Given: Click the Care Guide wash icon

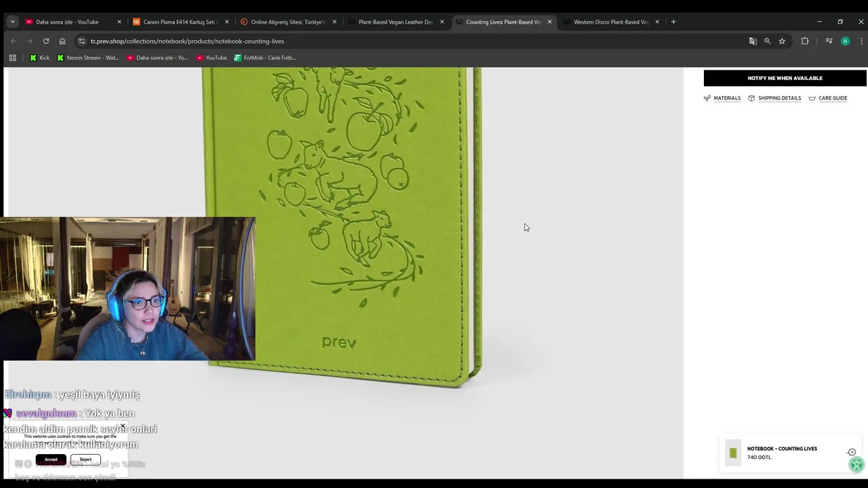Looking at the screenshot, I should click(x=812, y=98).
